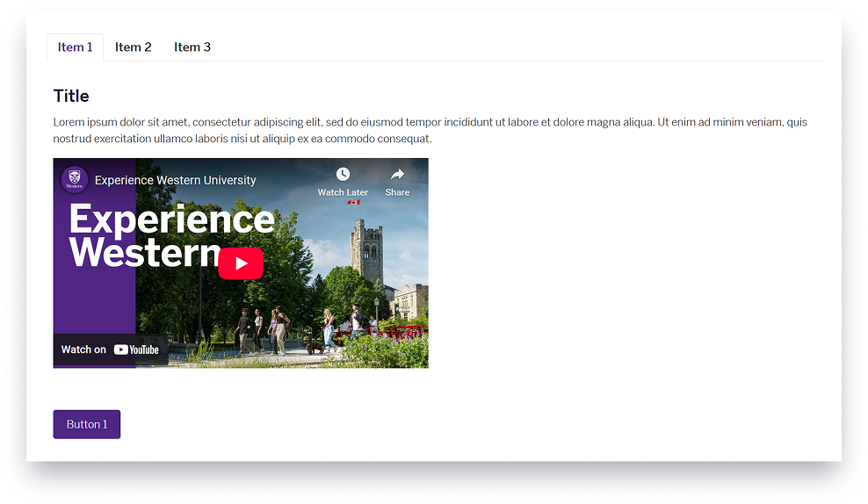
Task: Click Watch on YouTube link
Action: (x=110, y=349)
